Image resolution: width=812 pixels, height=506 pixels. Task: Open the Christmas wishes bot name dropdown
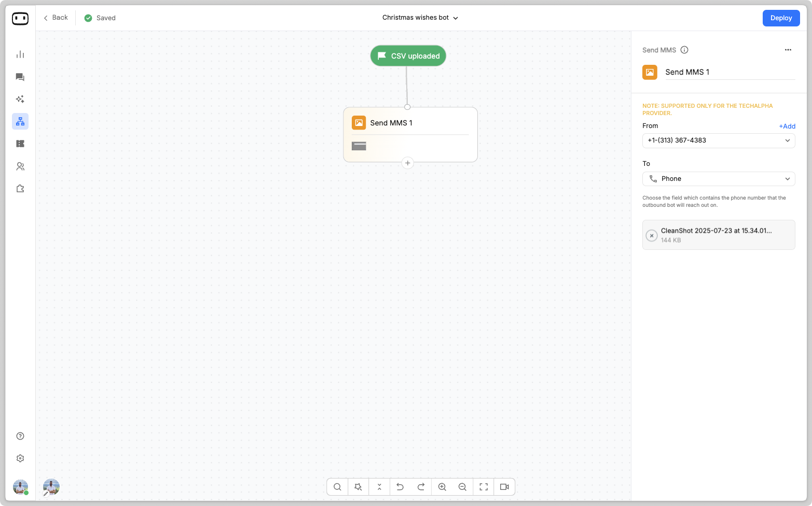click(x=420, y=18)
